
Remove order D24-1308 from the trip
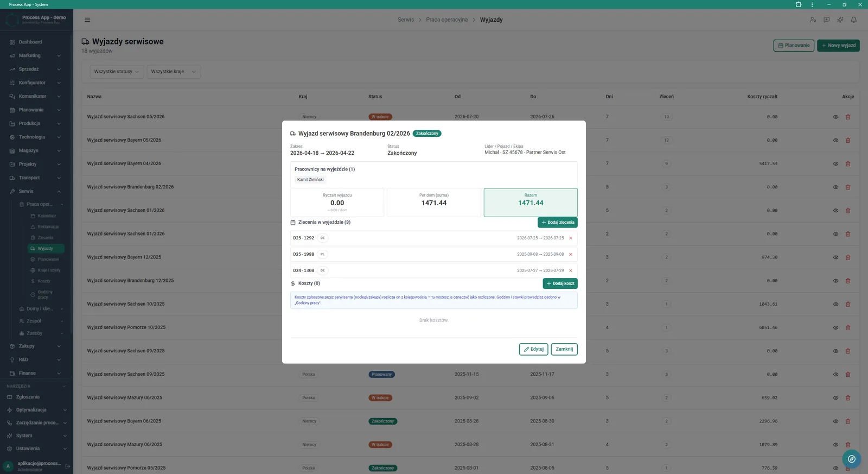(570, 270)
